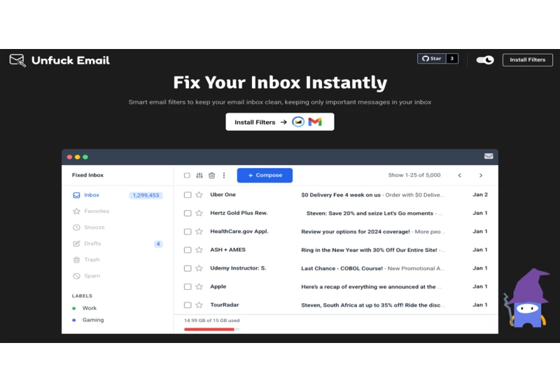The image size is (560, 392).
Task: Check the Apple email checkbox
Action: (188, 287)
